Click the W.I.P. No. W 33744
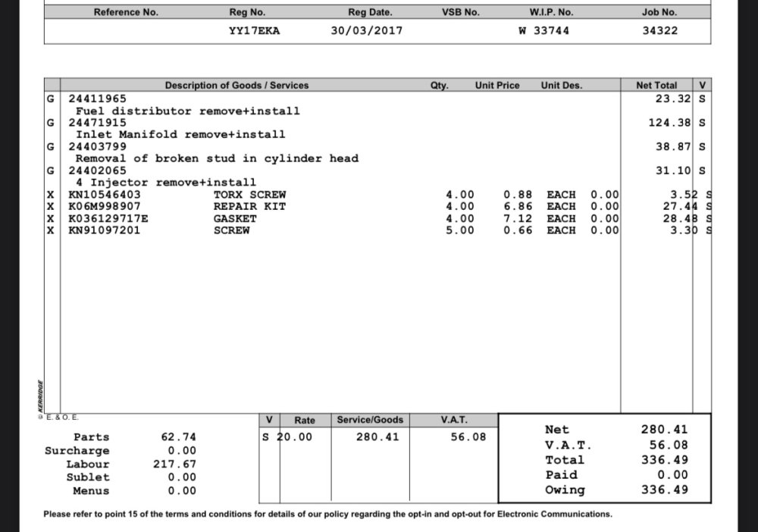The image size is (758, 532). click(x=543, y=31)
